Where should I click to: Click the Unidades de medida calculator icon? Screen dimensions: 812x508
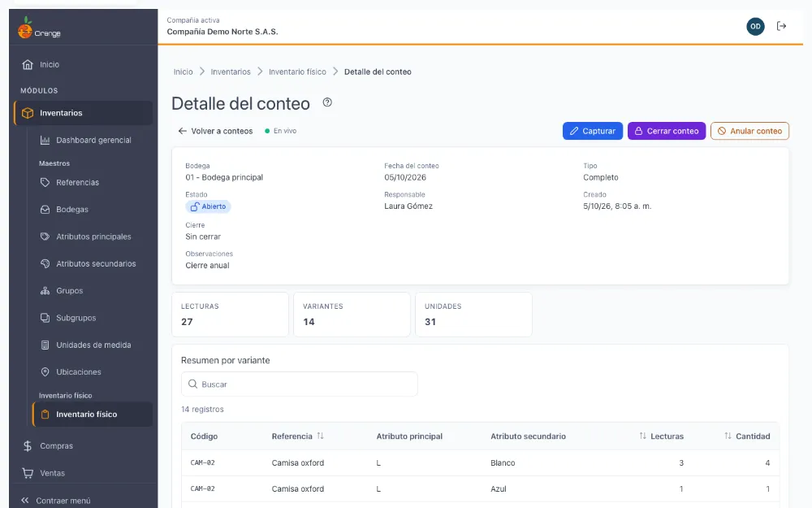point(45,345)
